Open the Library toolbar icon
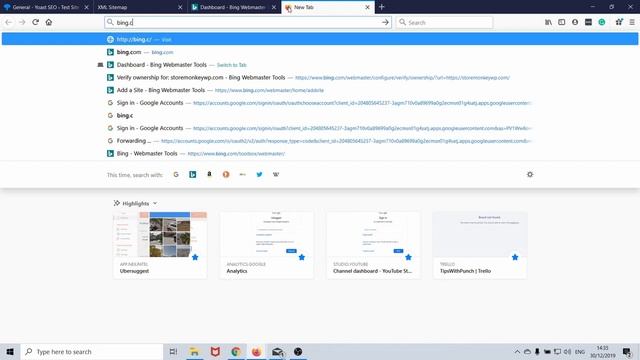The image size is (640, 360). 548,22
